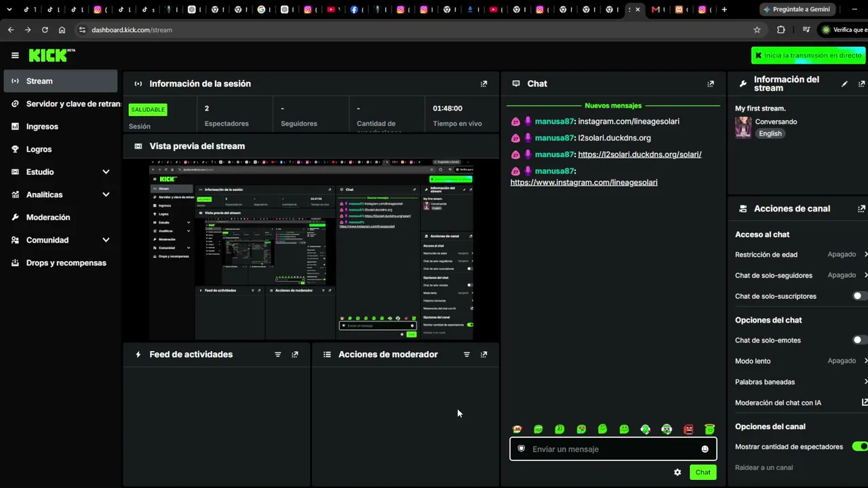Pop out the Feed de actividades panel

(x=295, y=354)
